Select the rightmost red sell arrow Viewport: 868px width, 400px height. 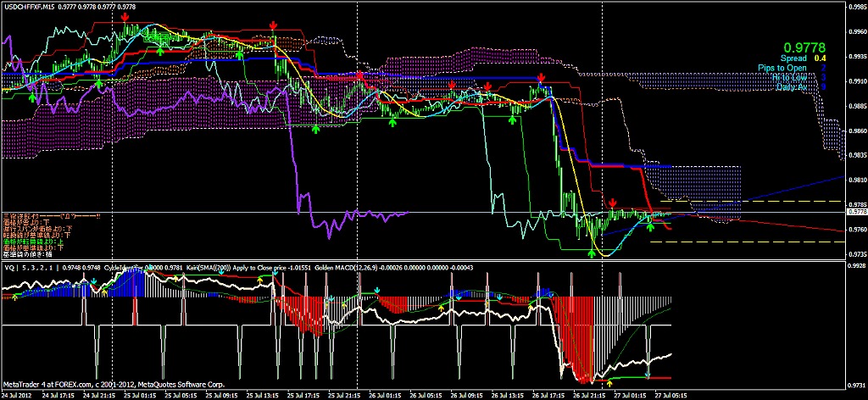(612, 203)
